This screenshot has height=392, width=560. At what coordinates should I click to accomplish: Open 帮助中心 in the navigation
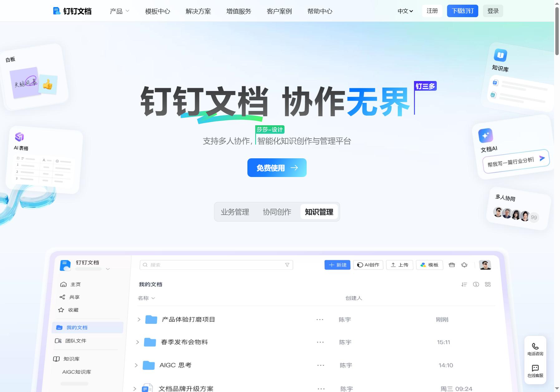[320, 11]
